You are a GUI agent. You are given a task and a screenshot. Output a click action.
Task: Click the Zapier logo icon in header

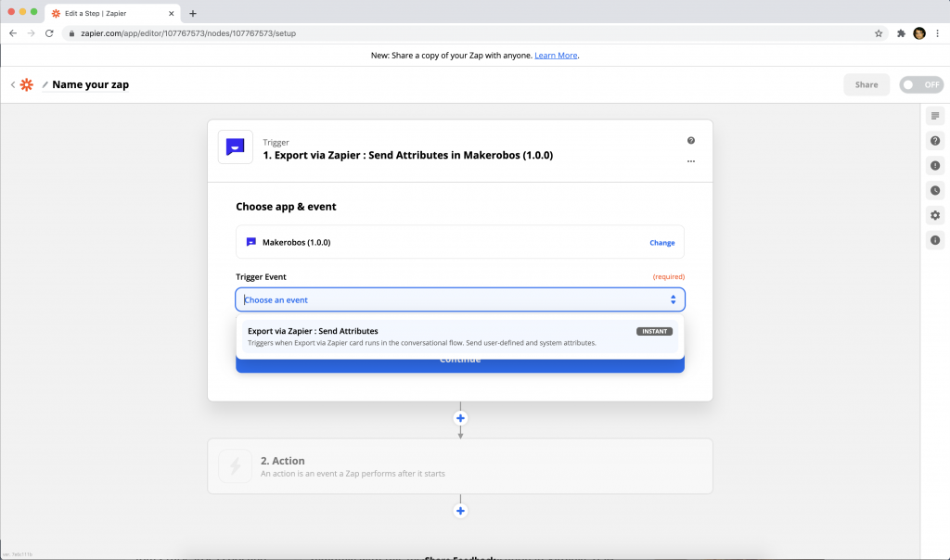coord(27,84)
